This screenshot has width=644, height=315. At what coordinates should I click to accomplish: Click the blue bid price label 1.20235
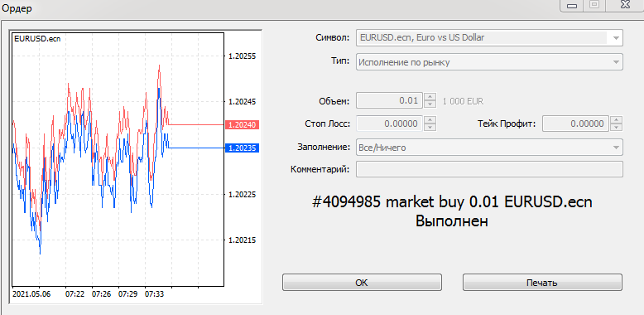pos(242,148)
